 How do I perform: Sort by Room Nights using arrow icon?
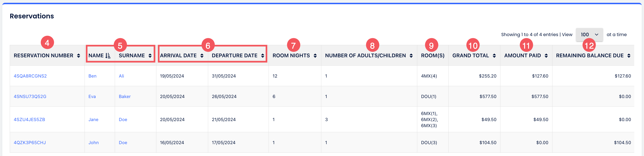coord(315,56)
